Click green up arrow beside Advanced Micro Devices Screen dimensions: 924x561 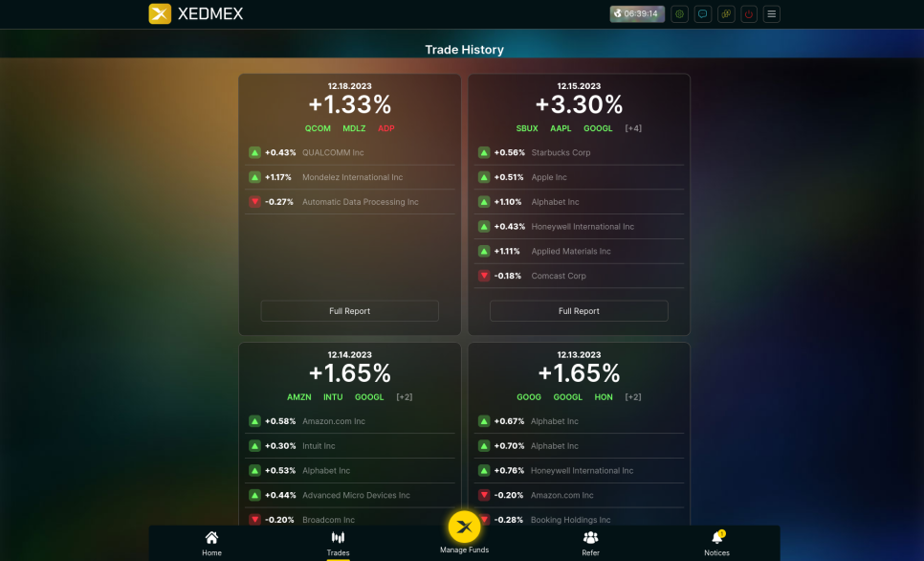pyautogui.click(x=254, y=496)
